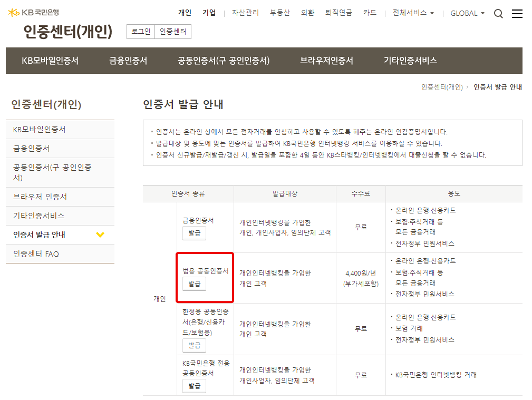Viewport: 532px width, 400px height.
Task: Click KB국민은행 인터넷뱅킹 거래 usage text
Action: (436, 375)
